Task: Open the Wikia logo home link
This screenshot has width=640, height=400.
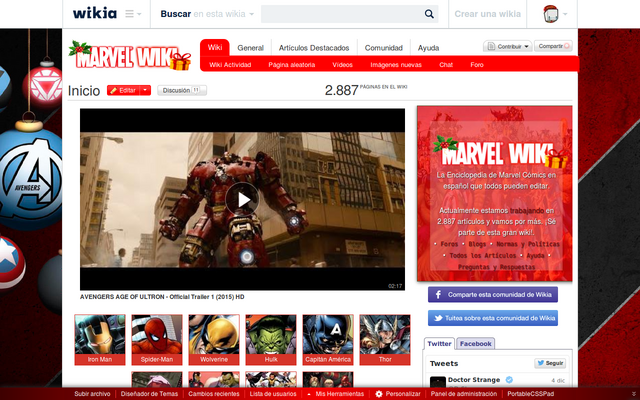Action: point(95,13)
